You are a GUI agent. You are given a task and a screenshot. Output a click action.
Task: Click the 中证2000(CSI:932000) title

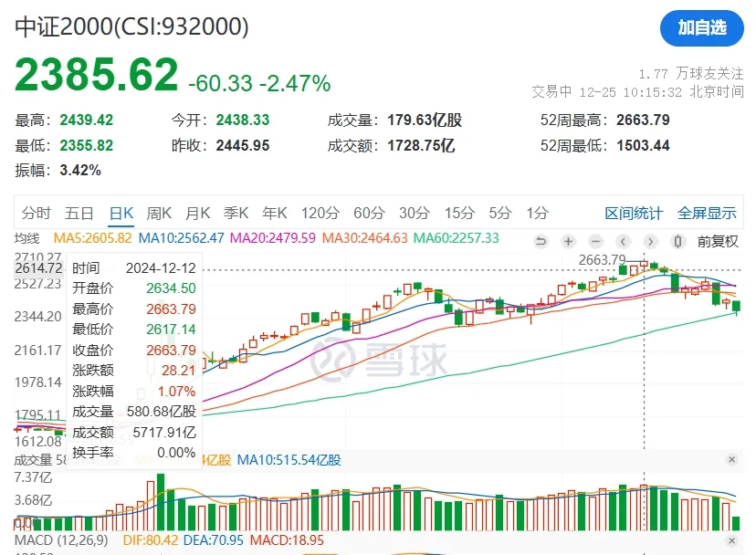click(131, 26)
